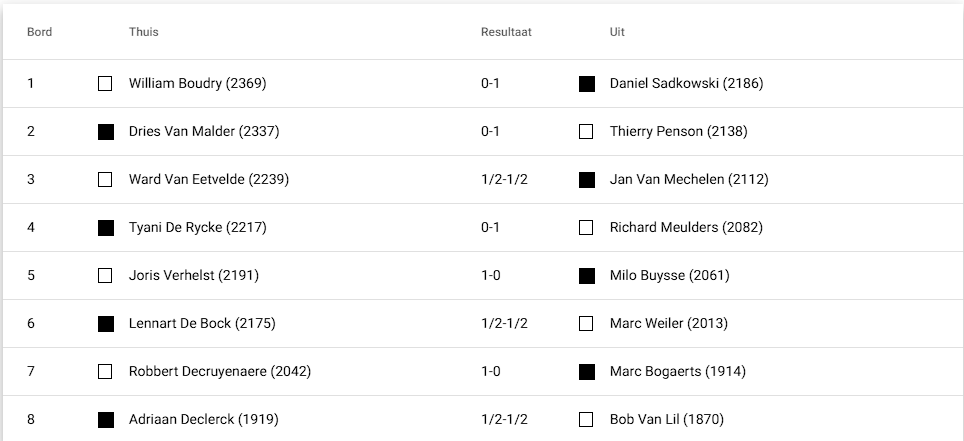Click black piece icon beside Dries Van Malder
The height and width of the screenshot is (441, 964).
(105, 132)
